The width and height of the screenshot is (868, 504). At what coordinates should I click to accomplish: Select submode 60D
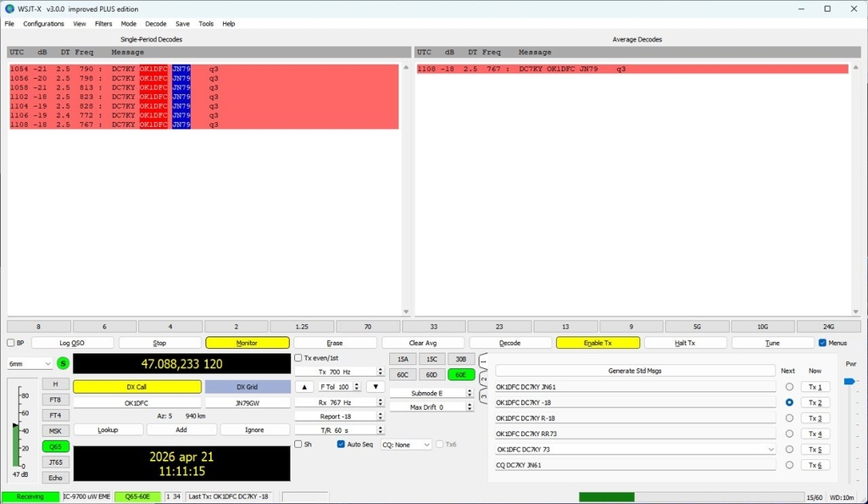[431, 374]
